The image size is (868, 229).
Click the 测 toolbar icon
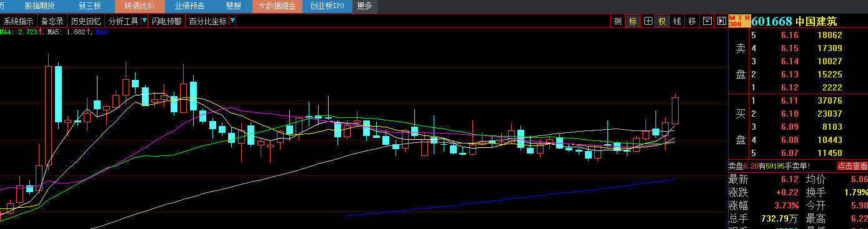(617, 21)
